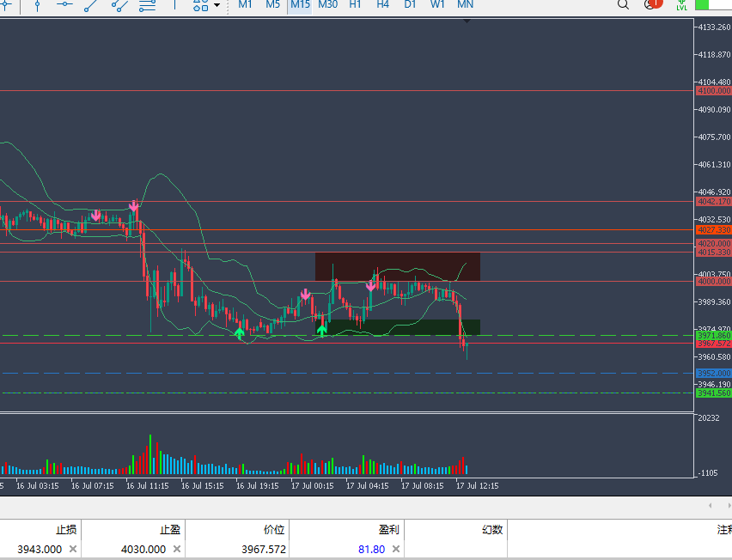Select the crosshair cursor tool
The height and width of the screenshot is (560, 732).
pos(6,4)
